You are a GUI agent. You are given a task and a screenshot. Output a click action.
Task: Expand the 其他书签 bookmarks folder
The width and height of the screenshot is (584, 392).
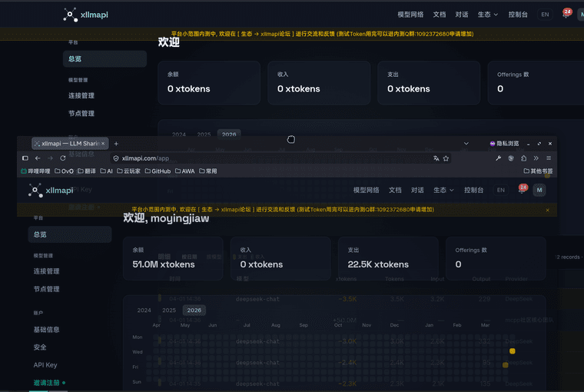coord(538,171)
